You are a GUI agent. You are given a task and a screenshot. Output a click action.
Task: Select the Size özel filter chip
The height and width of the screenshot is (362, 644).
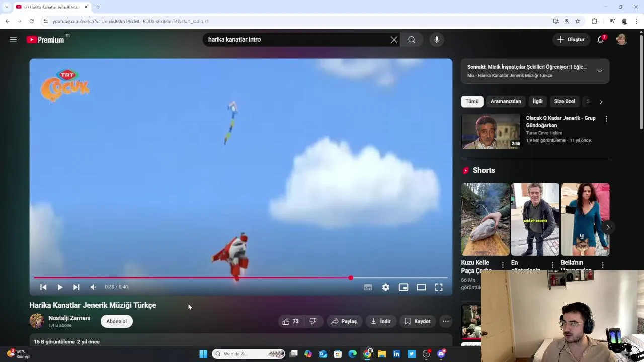click(565, 101)
